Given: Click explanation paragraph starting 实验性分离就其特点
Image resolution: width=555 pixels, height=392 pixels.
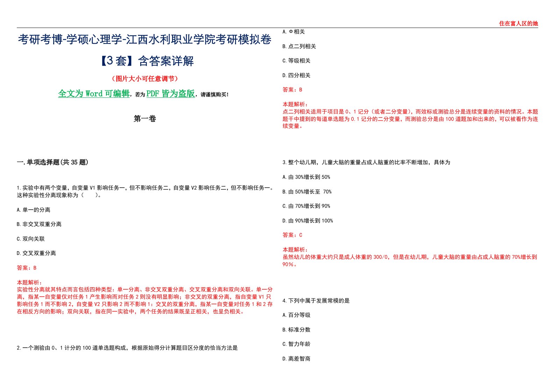Looking at the screenshot, I should [x=145, y=300].
